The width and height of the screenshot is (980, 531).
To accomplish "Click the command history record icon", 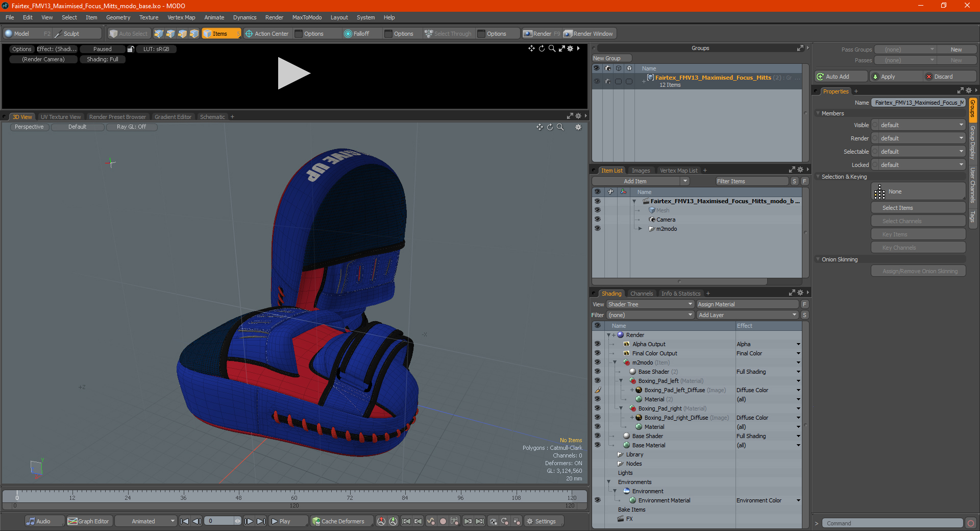I will 970,523.
